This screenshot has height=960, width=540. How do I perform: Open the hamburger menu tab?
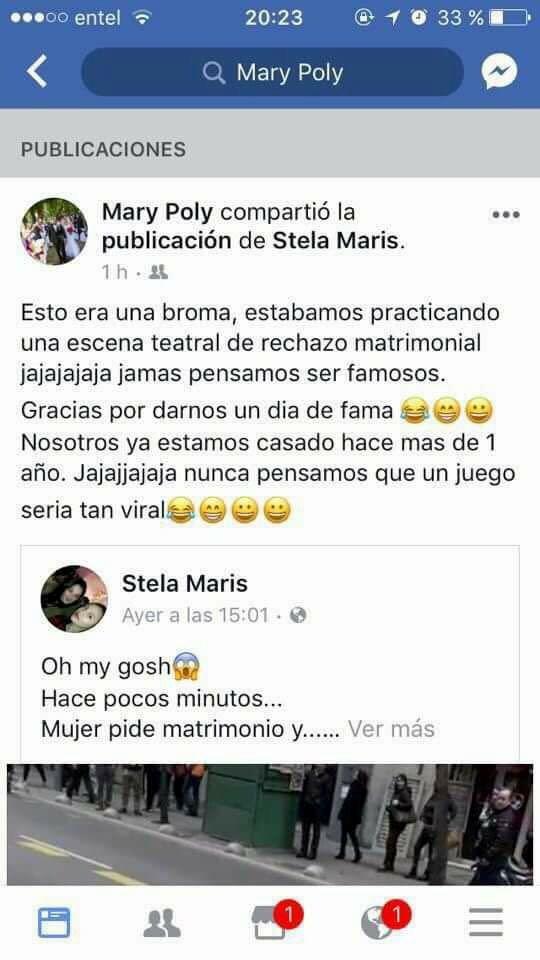coord(486,922)
